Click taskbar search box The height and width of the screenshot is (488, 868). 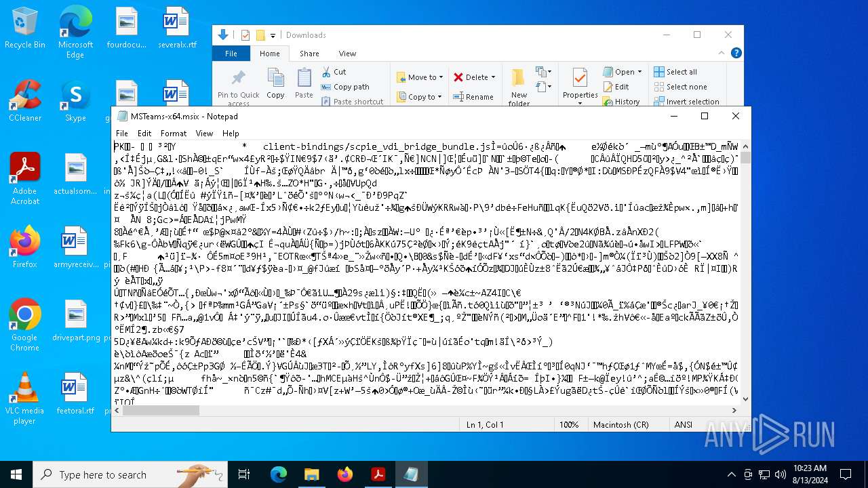(x=130, y=474)
